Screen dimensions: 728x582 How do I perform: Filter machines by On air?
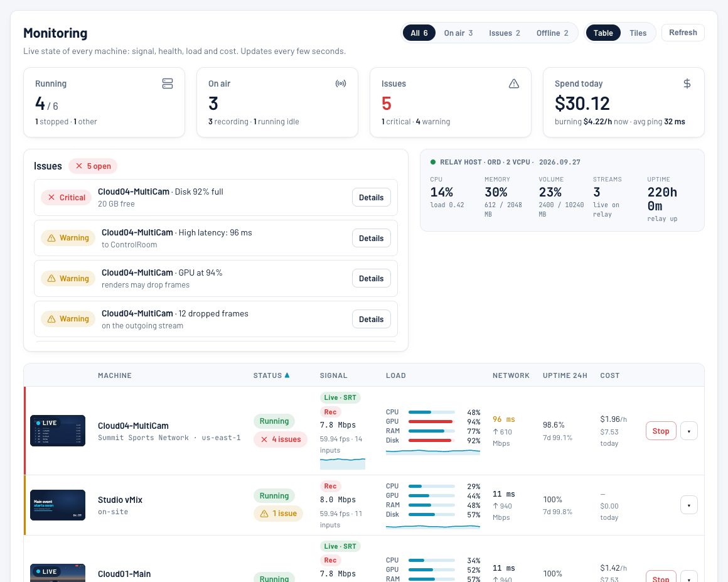[458, 33]
